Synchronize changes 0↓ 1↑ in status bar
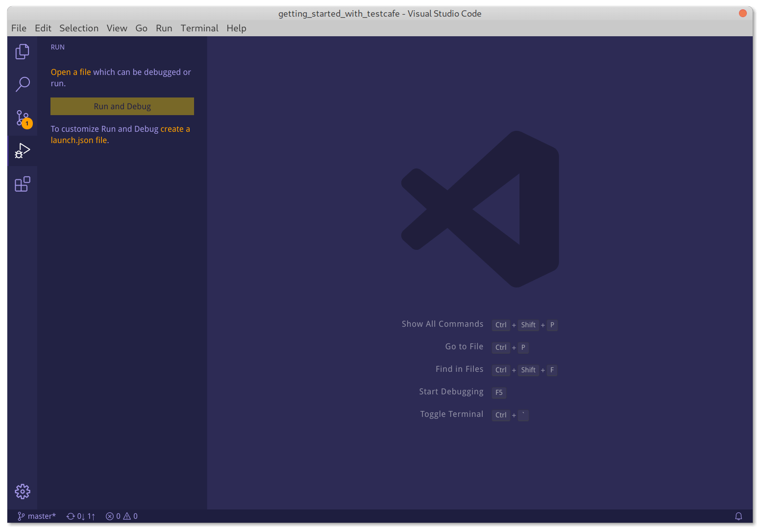Image resolution: width=762 pixels, height=532 pixels. [x=81, y=516]
